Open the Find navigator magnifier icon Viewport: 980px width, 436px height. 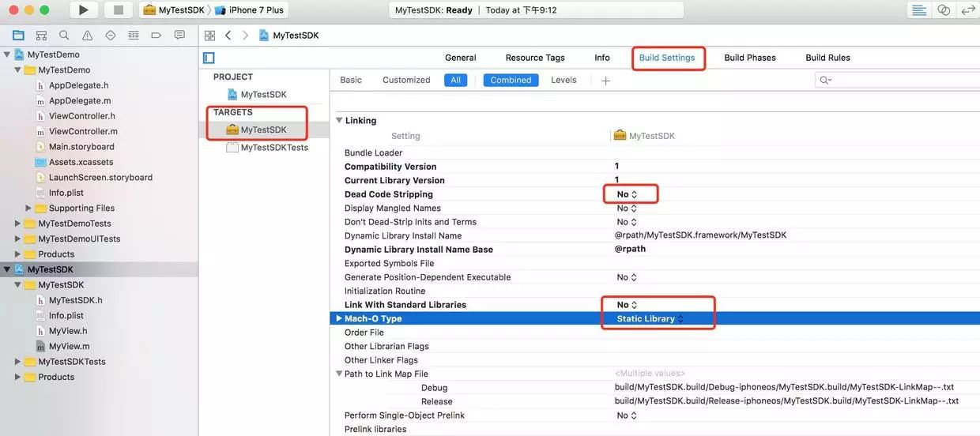(x=64, y=36)
